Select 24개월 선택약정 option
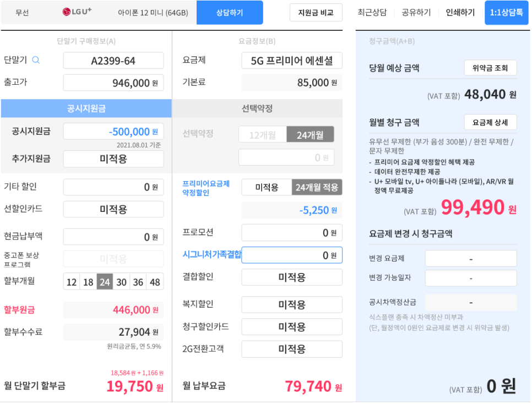532x404 pixels. point(310,135)
